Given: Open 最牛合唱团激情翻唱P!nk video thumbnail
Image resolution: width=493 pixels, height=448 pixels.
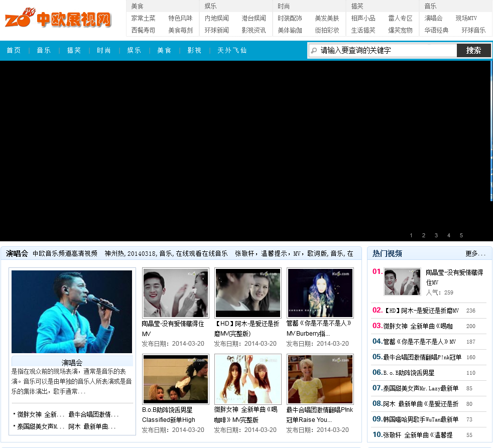Looking at the screenshot, I should (x=320, y=379).
